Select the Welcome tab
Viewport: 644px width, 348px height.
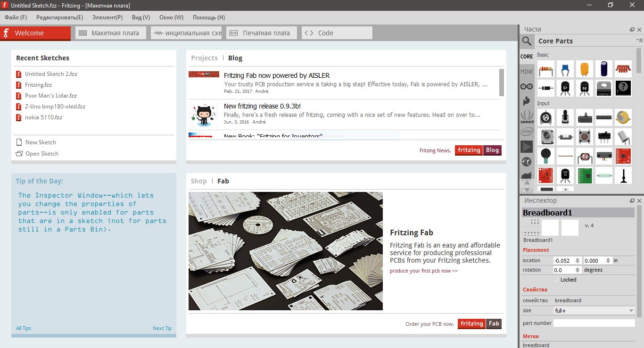(x=35, y=33)
